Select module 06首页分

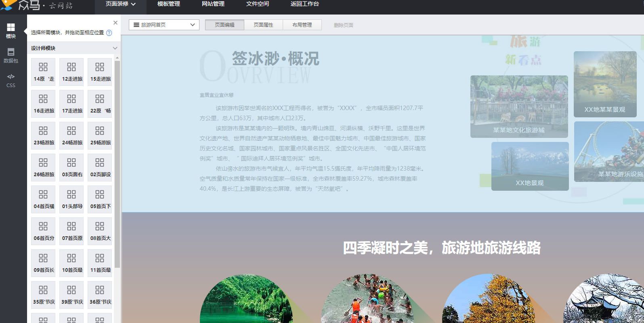pyautogui.click(x=43, y=231)
